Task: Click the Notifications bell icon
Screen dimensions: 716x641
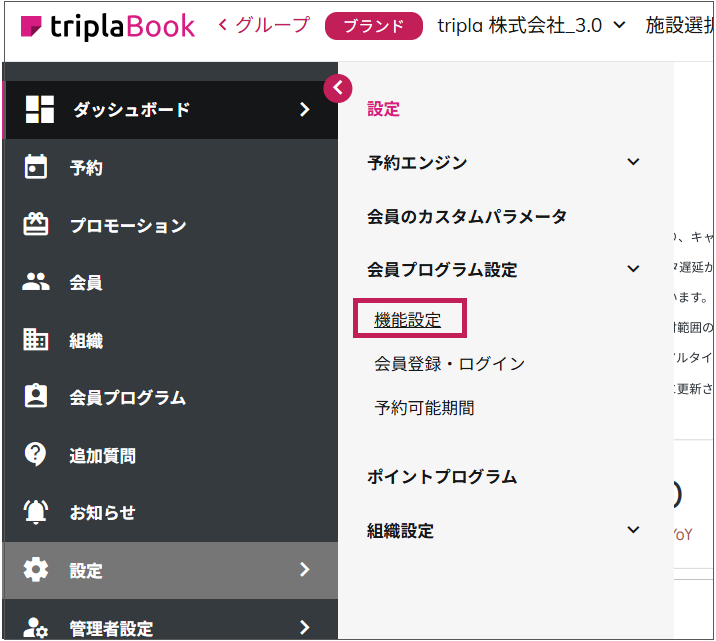Action: [x=36, y=512]
